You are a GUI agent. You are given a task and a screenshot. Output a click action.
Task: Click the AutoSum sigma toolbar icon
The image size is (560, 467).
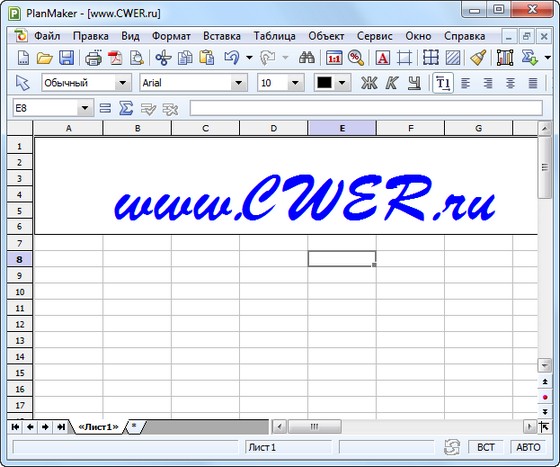coord(529,57)
